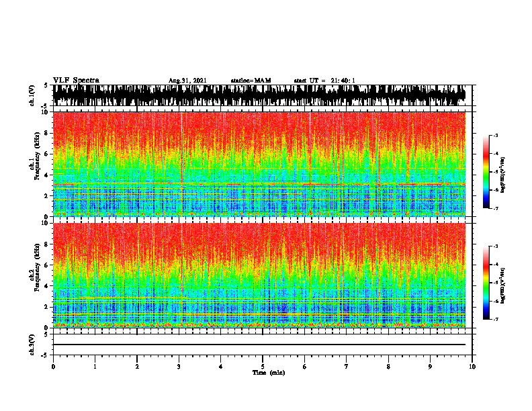Select the "Time (min)" x-axis label
This screenshot has height=411, width=532.
tap(269, 373)
